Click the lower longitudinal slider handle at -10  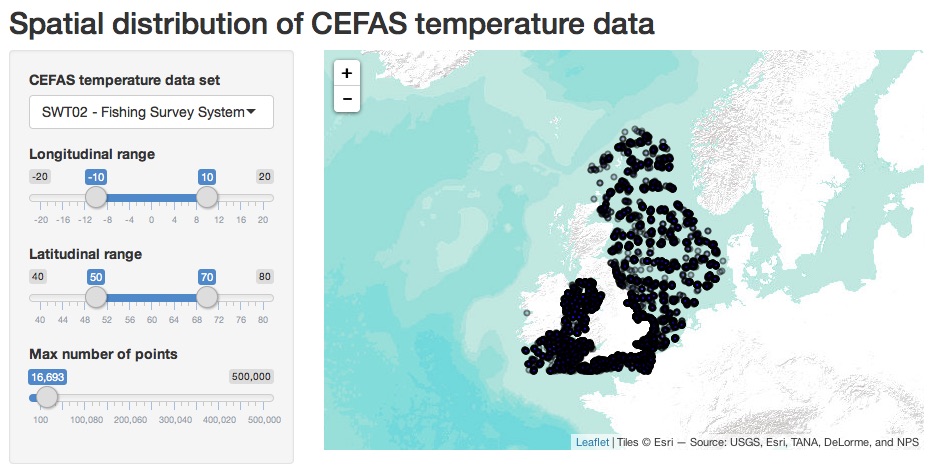click(x=96, y=197)
